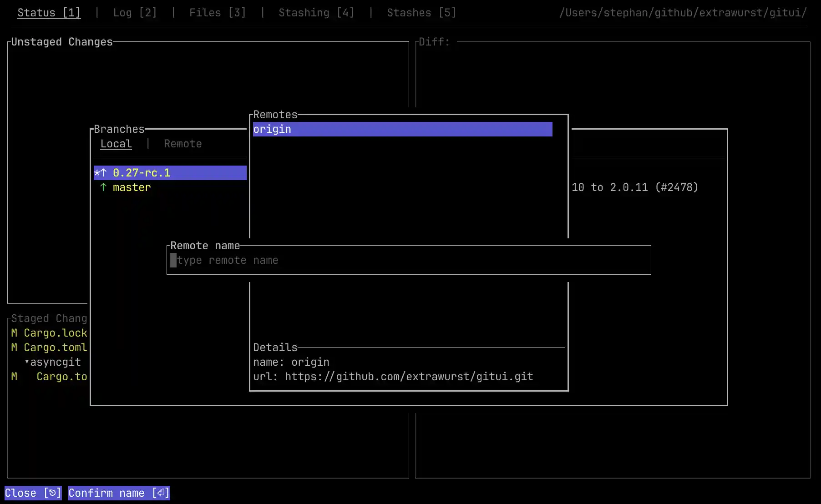Select the Local branches tab
This screenshot has width=821, height=504.
click(x=116, y=144)
